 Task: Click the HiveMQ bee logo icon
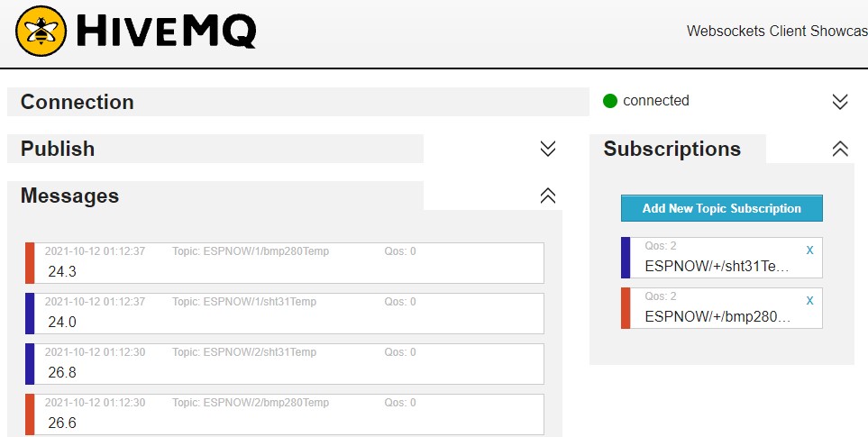(x=41, y=32)
